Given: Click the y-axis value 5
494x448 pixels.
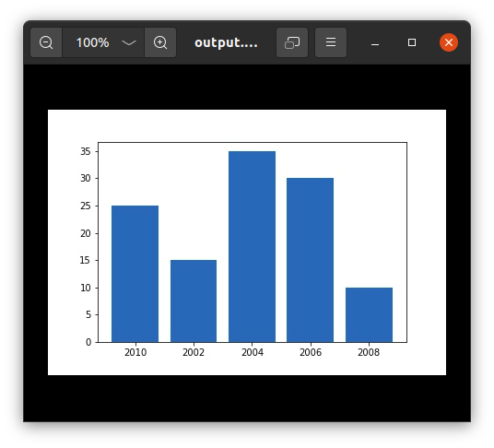Looking at the screenshot, I should pyautogui.click(x=88, y=314).
